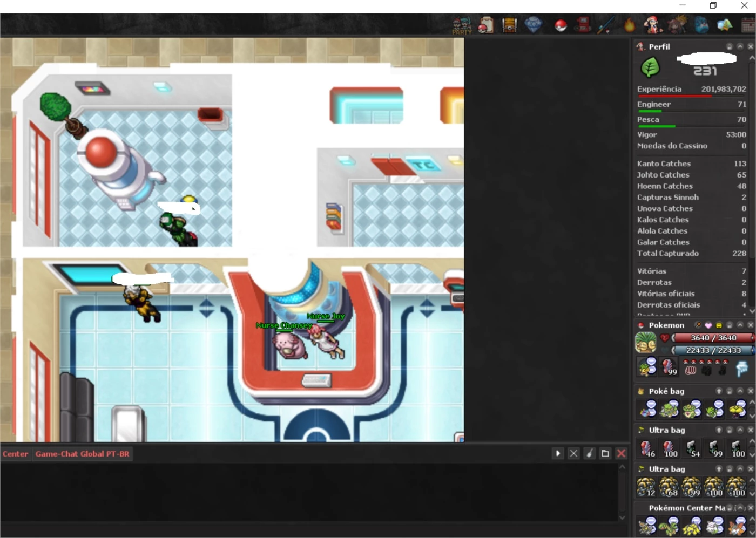The height and width of the screenshot is (538, 756).
Task: Click the red heart beside the HP bar
Action: pyautogui.click(x=665, y=338)
